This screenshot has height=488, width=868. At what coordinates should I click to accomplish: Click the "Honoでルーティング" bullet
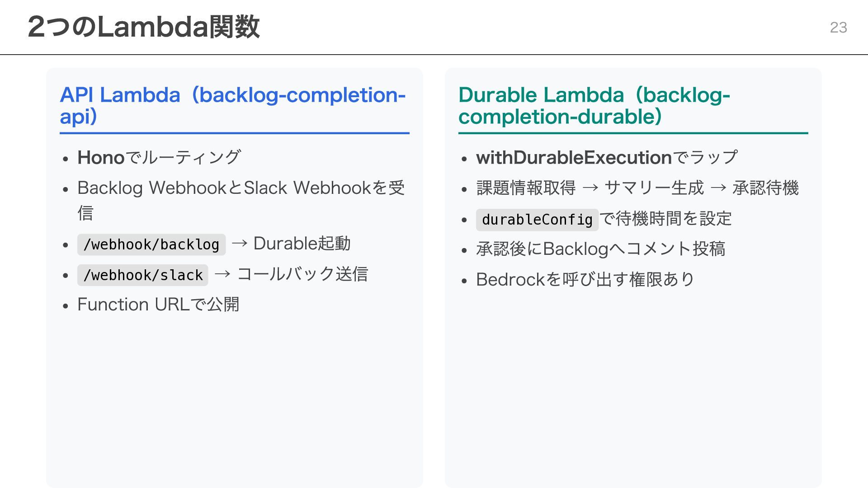[159, 158]
